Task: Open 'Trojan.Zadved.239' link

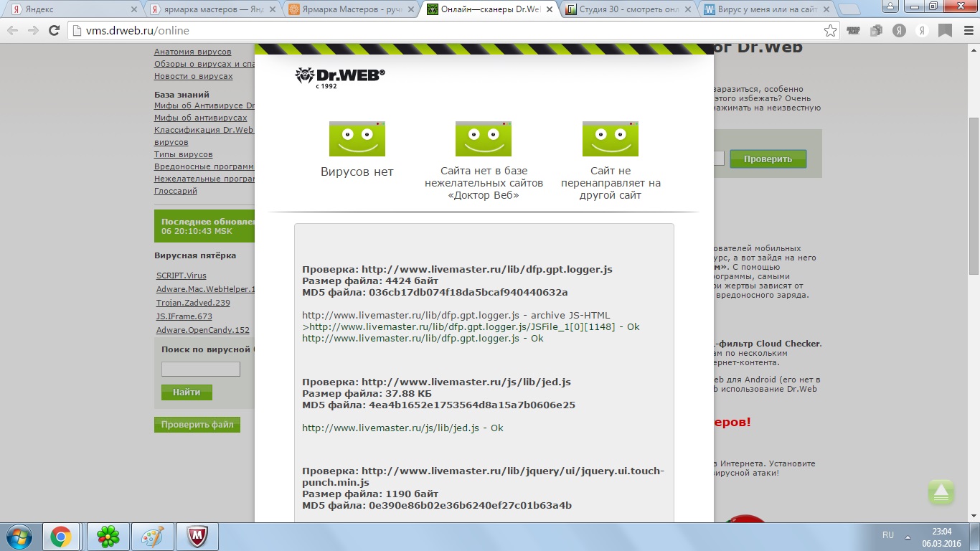Action: click(x=193, y=303)
